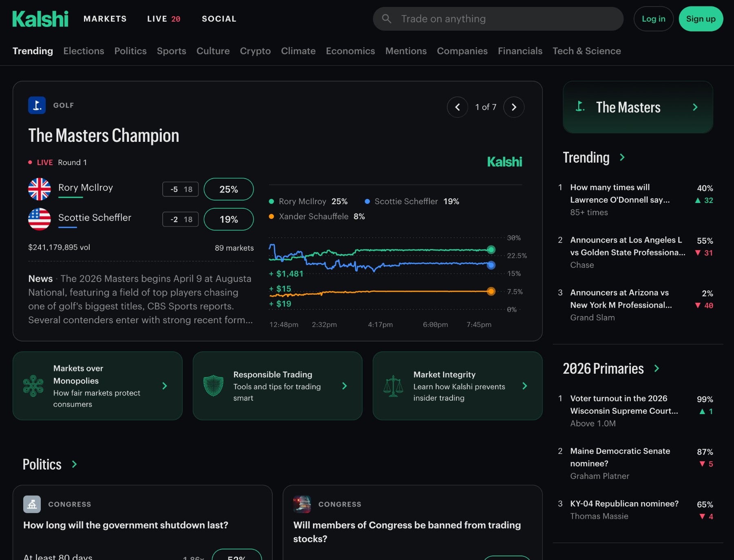Screen dimensions: 734x560
Task: Select Rory McIlroy 25% odds button
Action: click(x=228, y=189)
